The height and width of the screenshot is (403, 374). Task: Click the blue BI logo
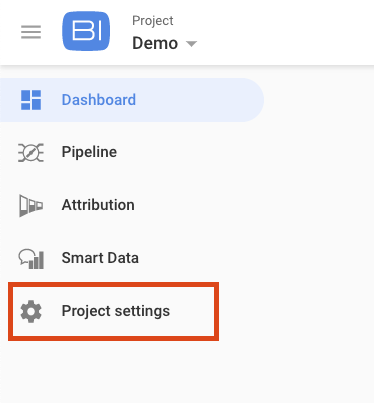click(86, 31)
